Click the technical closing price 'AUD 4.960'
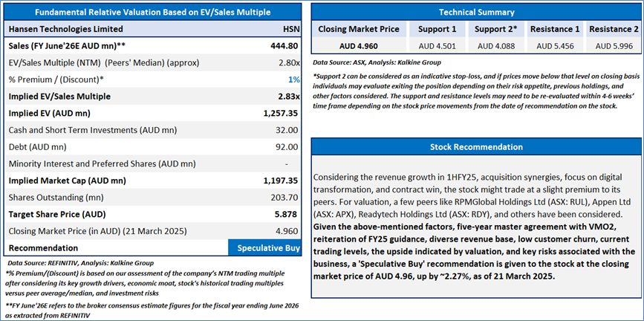The height and width of the screenshot is (321, 644). pos(359,46)
